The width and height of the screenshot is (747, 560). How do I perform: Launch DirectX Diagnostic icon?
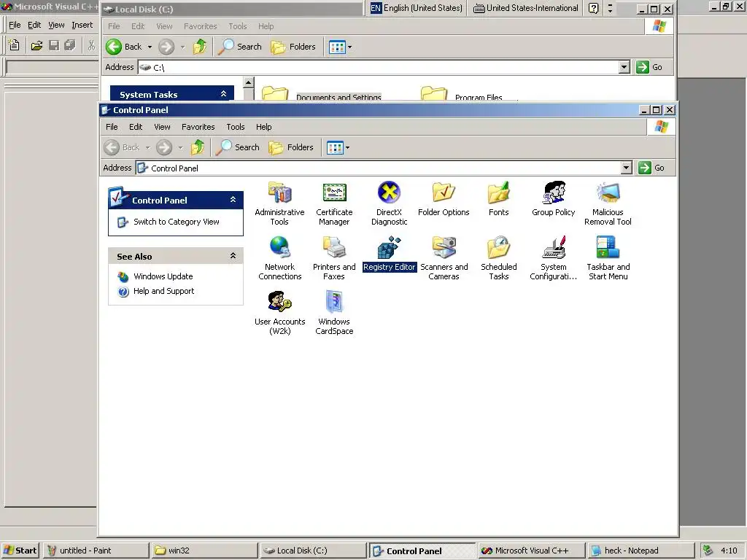(390, 192)
